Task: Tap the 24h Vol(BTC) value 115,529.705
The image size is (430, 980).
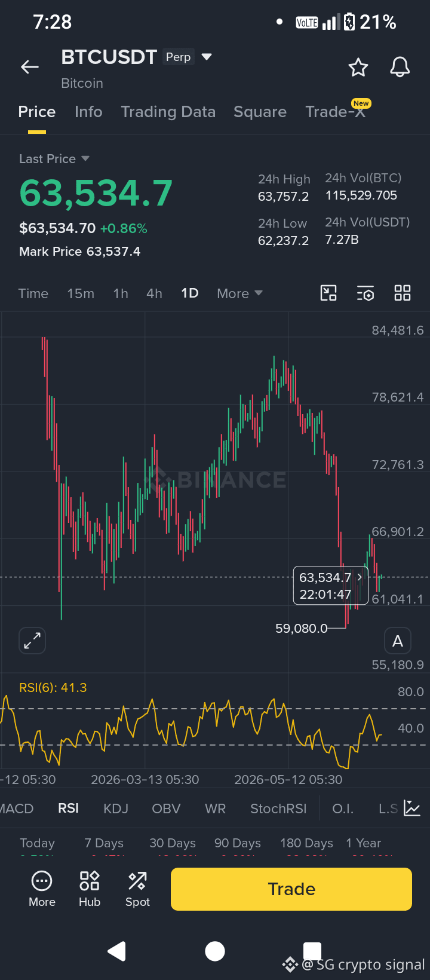Action: point(361,195)
